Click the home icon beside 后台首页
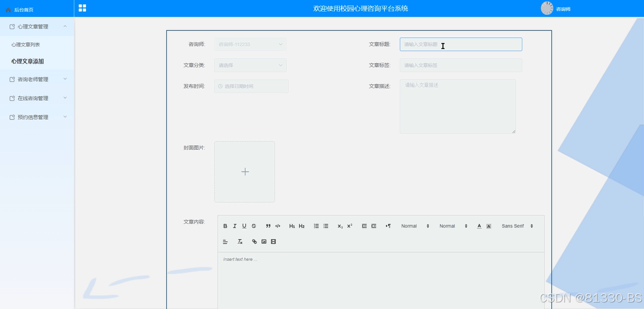 [8, 10]
